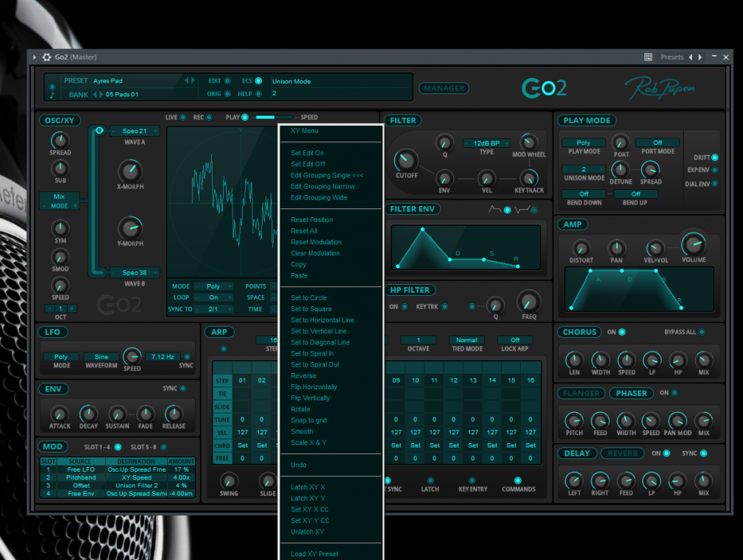The width and height of the screenshot is (743, 560).
Task: Go to next preset with Presets right arrow
Action: tap(700, 57)
